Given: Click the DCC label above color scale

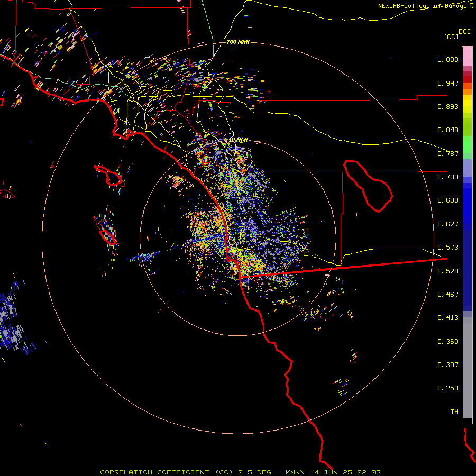Looking at the screenshot, I should point(464,32).
